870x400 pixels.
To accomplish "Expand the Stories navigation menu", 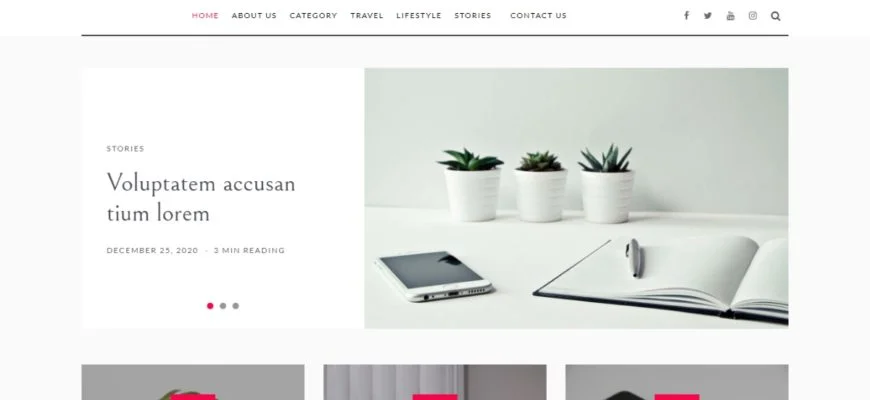I will pyautogui.click(x=473, y=16).
